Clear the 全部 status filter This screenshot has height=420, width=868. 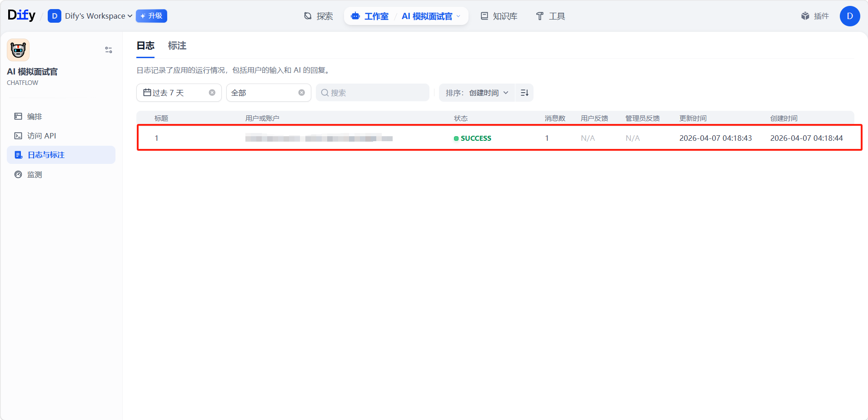(x=302, y=93)
